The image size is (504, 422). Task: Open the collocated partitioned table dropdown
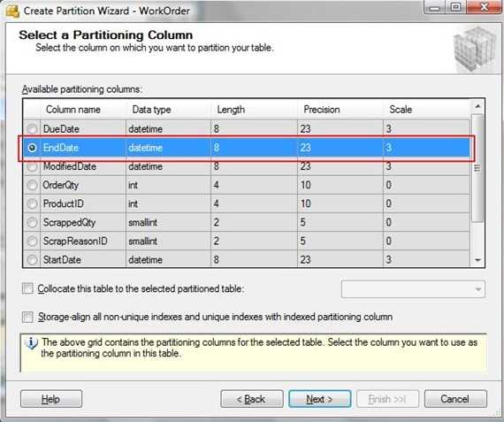413,289
